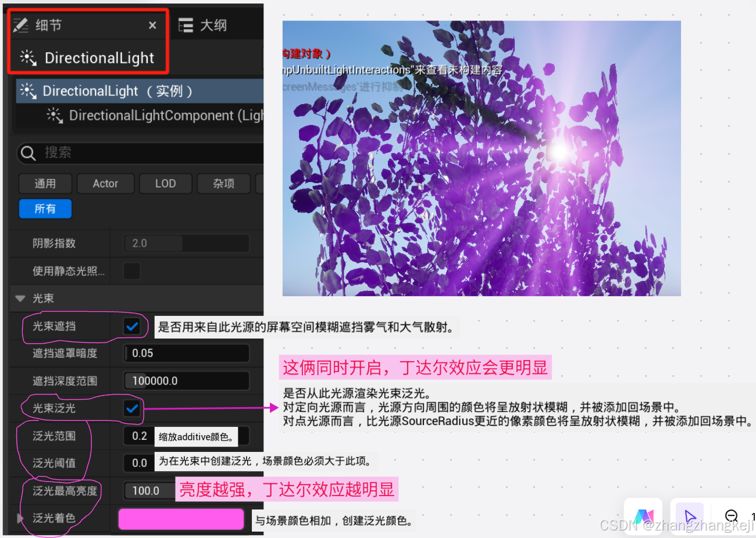Screen dimensions: 756x538
Task: Click the outliner list icon beside 大纲
Action: pyautogui.click(x=185, y=24)
